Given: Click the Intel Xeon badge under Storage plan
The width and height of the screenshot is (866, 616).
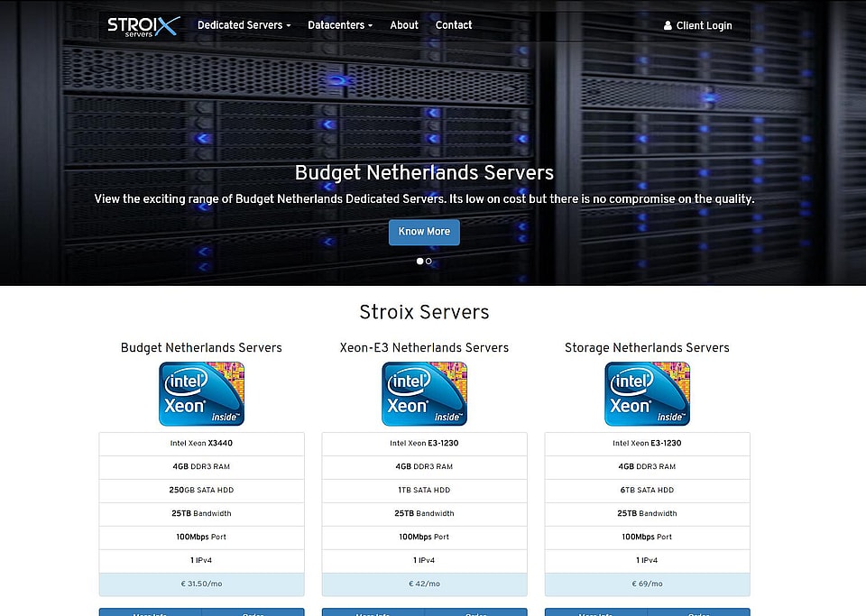Looking at the screenshot, I should click(x=648, y=393).
